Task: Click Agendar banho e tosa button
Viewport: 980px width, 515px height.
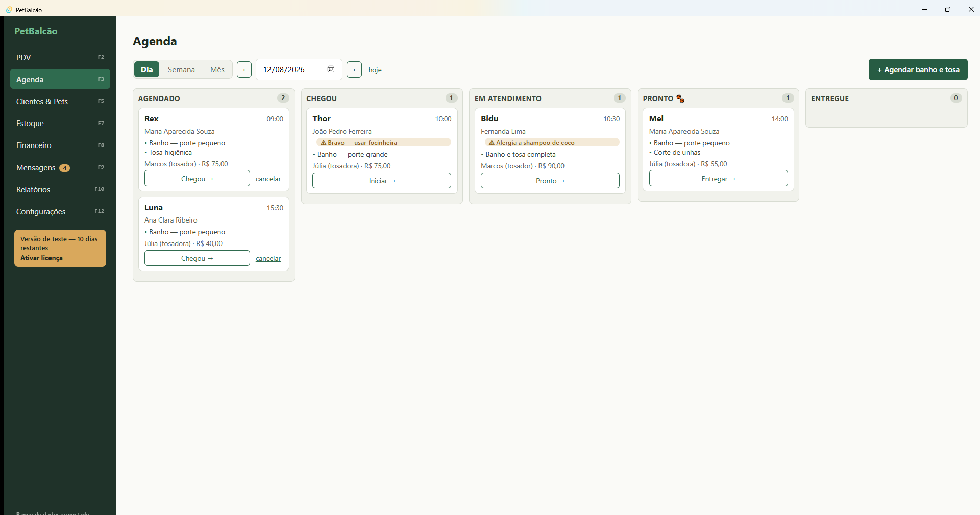Action: 918,69
